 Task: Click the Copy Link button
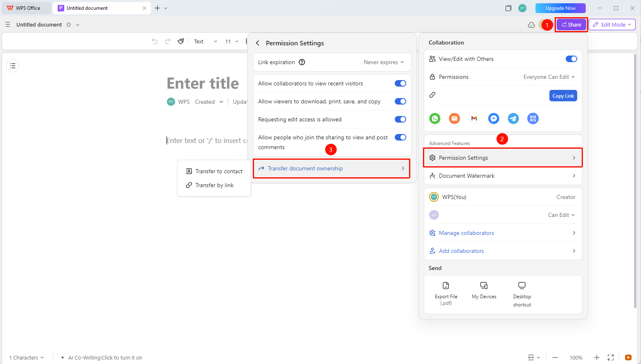[x=563, y=96]
